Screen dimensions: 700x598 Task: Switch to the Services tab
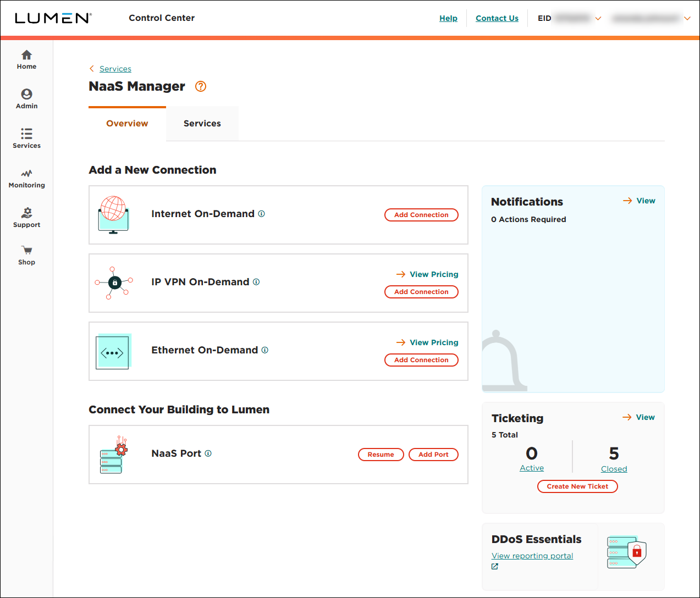202,124
